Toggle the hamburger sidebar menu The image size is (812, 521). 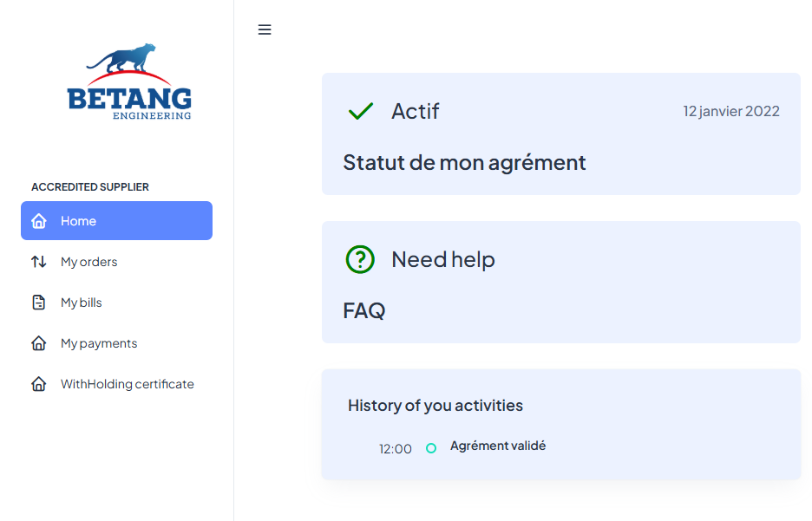pos(265,29)
